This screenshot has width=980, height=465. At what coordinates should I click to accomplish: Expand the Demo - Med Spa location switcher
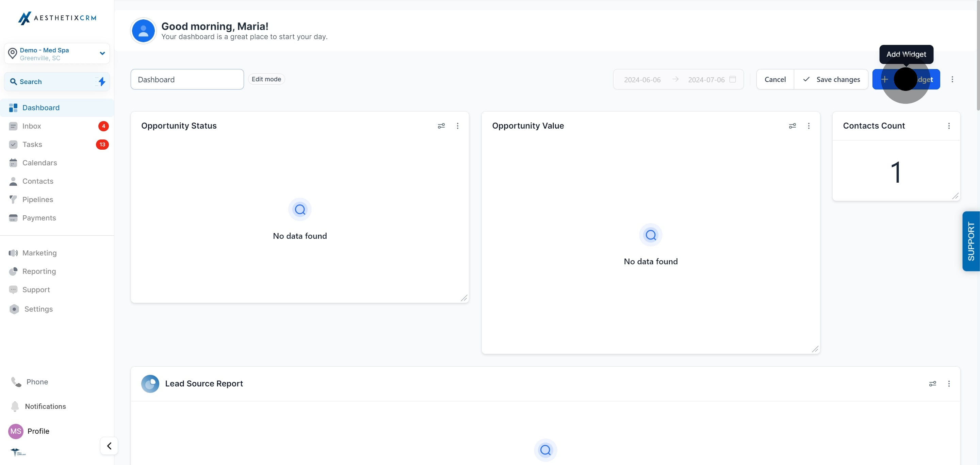[102, 53]
